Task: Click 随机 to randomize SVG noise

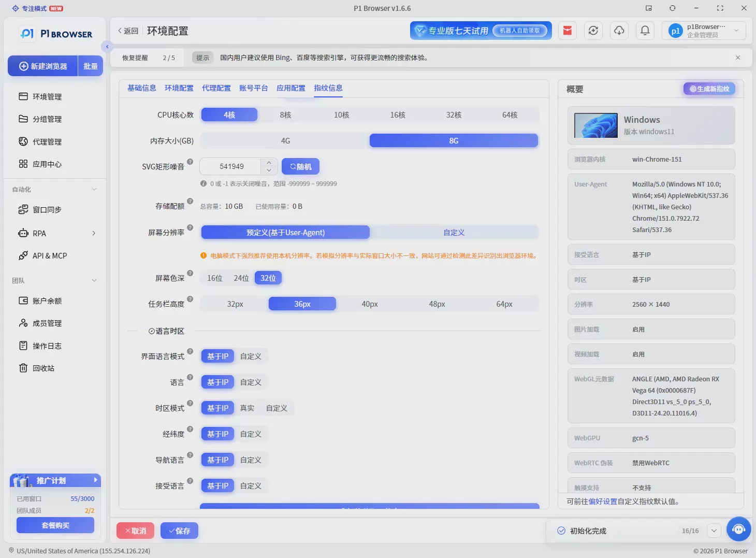Action: tap(300, 166)
